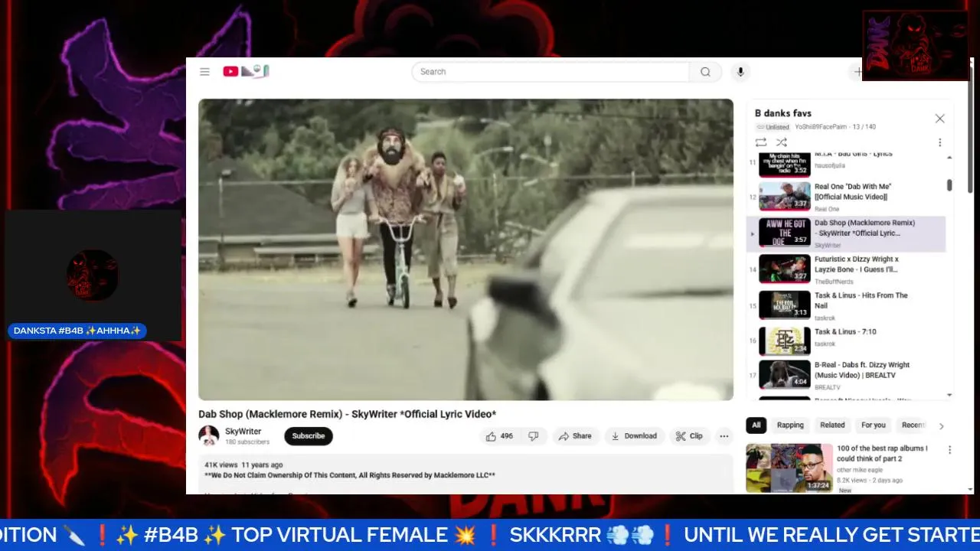980x551 pixels.
Task: Open more actions menu beside Clip
Action: [x=724, y=436]
